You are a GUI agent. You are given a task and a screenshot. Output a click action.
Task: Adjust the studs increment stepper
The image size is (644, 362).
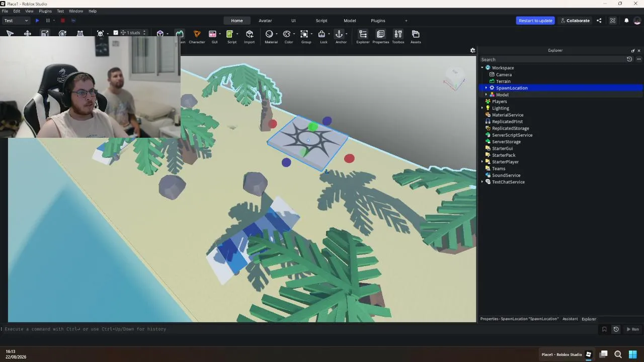click(x=144, y=33)
